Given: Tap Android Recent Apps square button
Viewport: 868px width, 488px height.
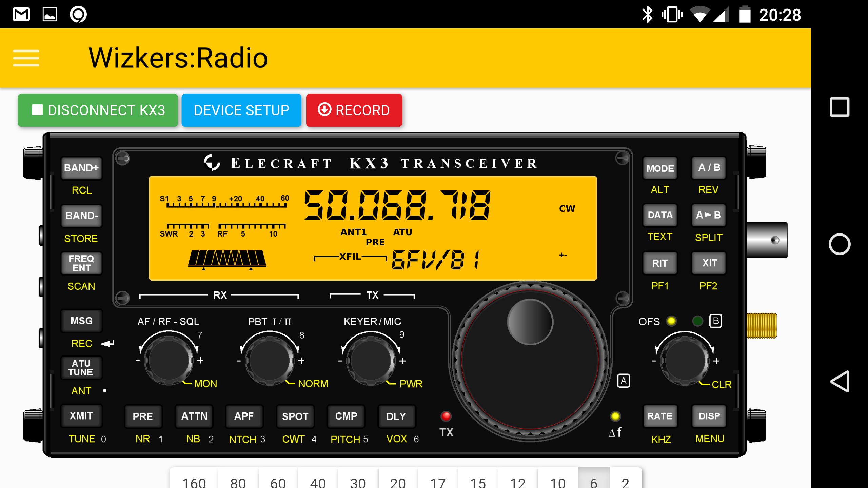Looking at the screenshot, I should pos(840,107).
